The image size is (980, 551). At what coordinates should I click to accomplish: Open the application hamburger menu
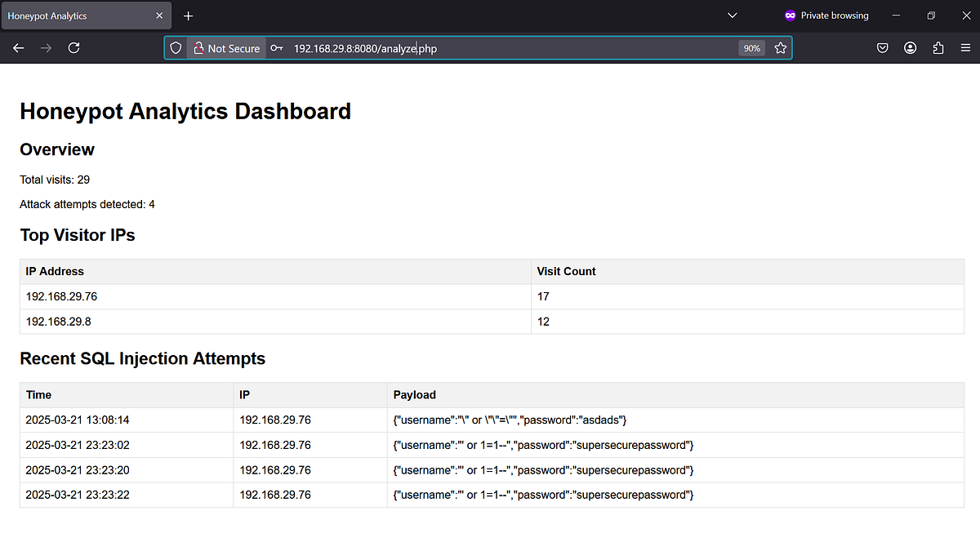pyautogui.click(x=966, y=48)
